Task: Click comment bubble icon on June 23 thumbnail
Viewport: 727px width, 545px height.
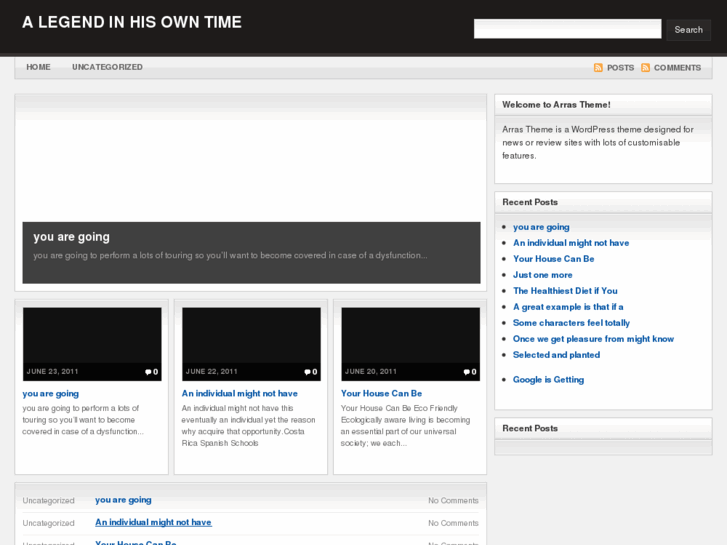Action: (x=148, y=372)
